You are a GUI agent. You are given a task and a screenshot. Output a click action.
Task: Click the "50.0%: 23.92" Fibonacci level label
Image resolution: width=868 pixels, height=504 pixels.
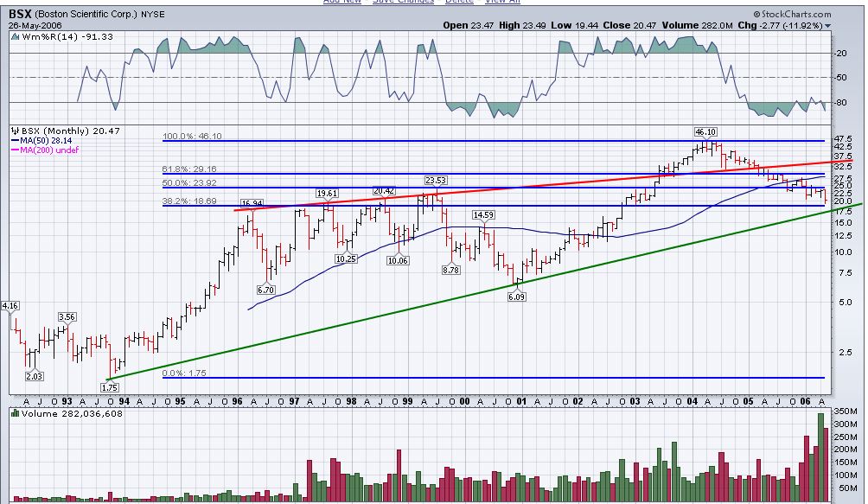[x=190, y=182]
